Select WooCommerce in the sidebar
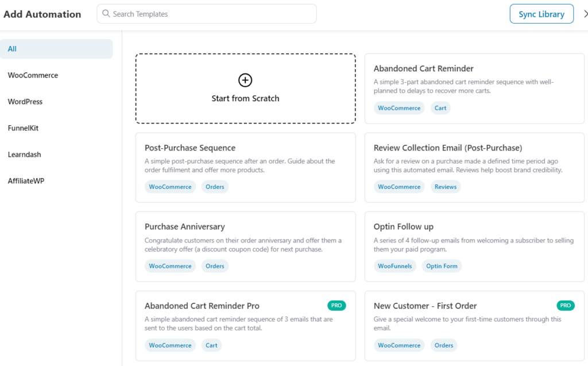The height and width of the screenshot is (366, 588). click(x=33, y=75)
